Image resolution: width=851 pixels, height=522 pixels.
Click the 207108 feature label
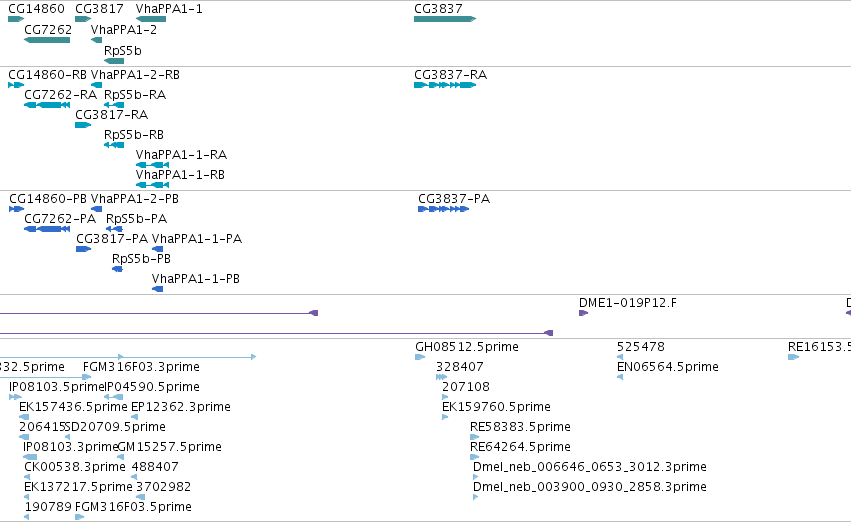[x=466, y=387]
